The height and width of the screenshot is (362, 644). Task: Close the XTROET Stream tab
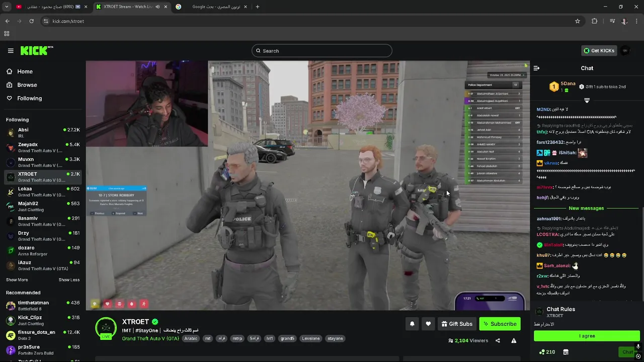pos(166,7)
